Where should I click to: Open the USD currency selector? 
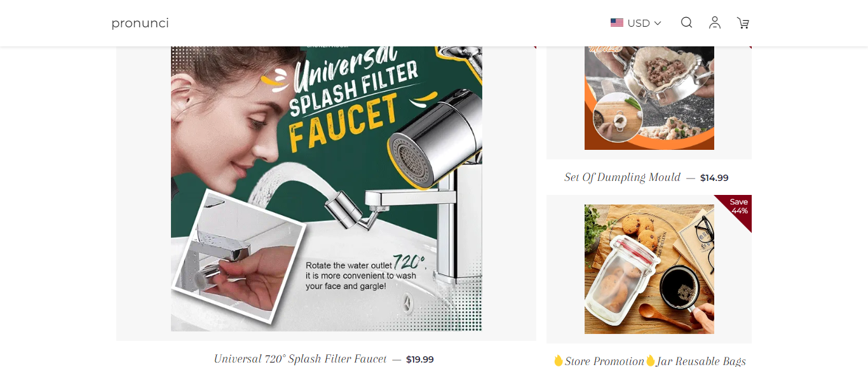tap(635, 23)
